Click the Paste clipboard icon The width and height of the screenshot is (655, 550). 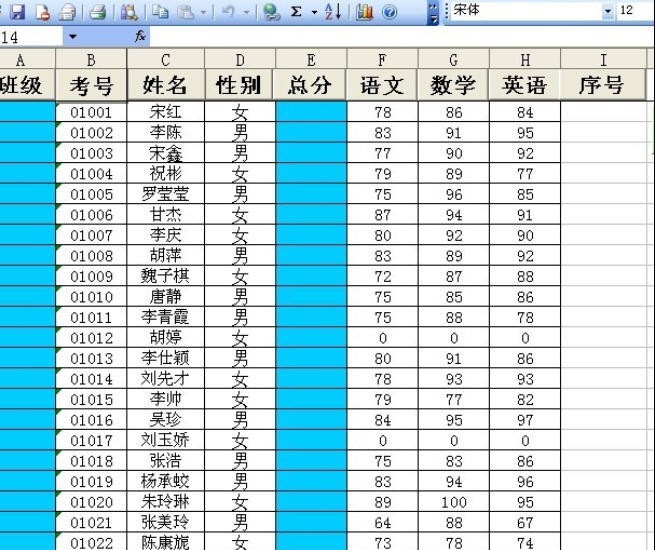(x=185, y=12)
